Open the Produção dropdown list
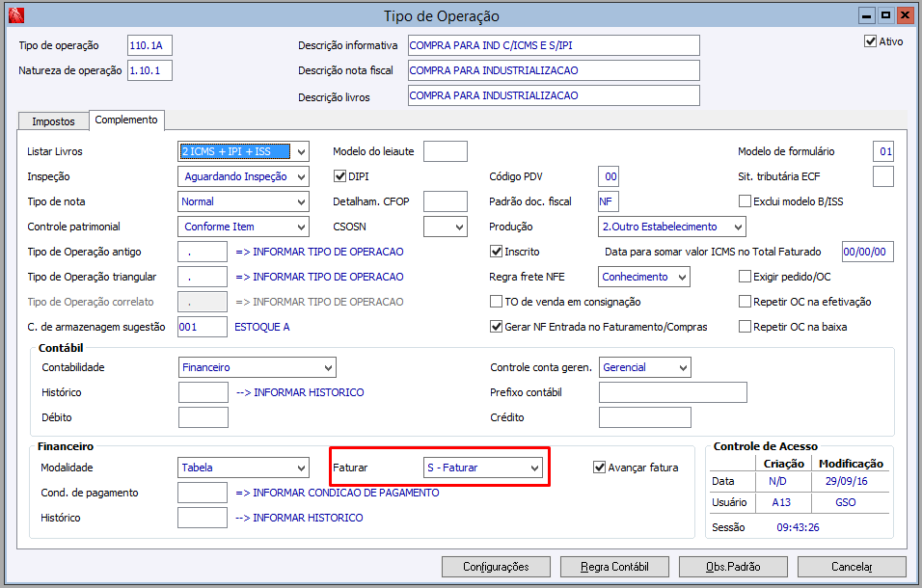This screenshot has height=588, width=922. point(738,227)
